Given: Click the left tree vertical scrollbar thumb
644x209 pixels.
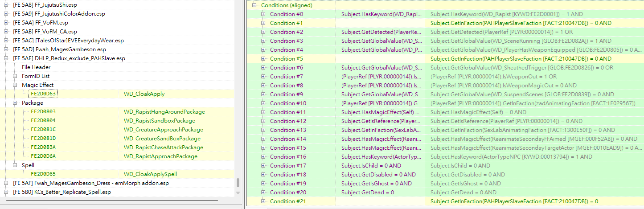Looking at the screenshot, I should [238, 183].
